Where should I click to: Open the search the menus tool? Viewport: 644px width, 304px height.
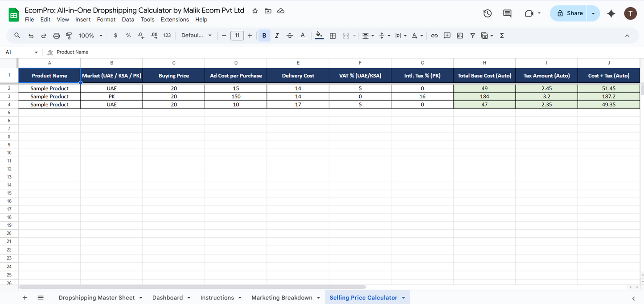coord(17,36)
